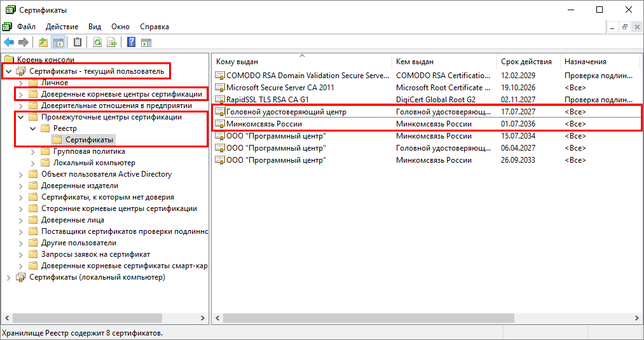Click the Forward arrow toolbar icon
Screen dimensions: 644x340
tap(24, 43)
